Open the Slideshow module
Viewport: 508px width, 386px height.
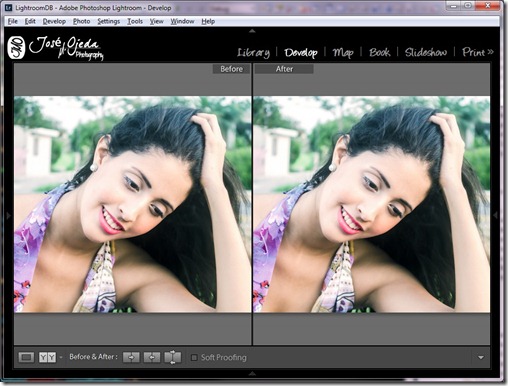click(426, 52)
